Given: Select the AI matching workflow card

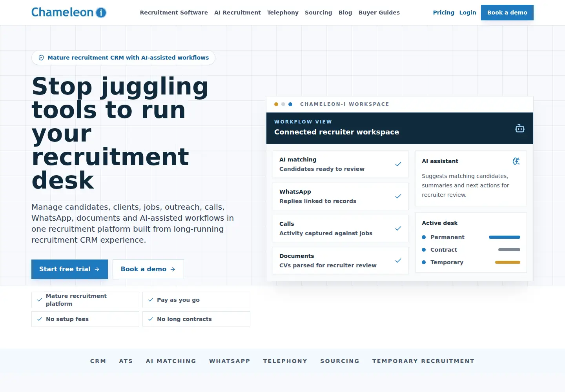Looking at the screenshot, I should [341, 164].
